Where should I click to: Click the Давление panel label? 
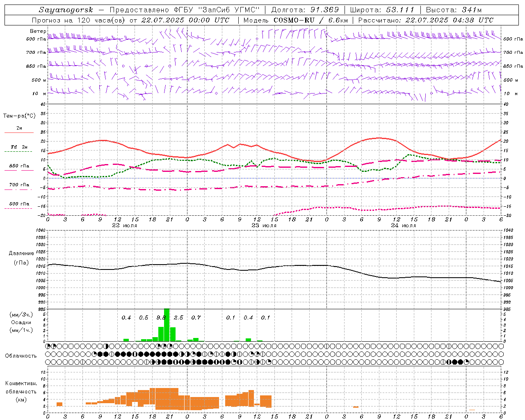21,253
